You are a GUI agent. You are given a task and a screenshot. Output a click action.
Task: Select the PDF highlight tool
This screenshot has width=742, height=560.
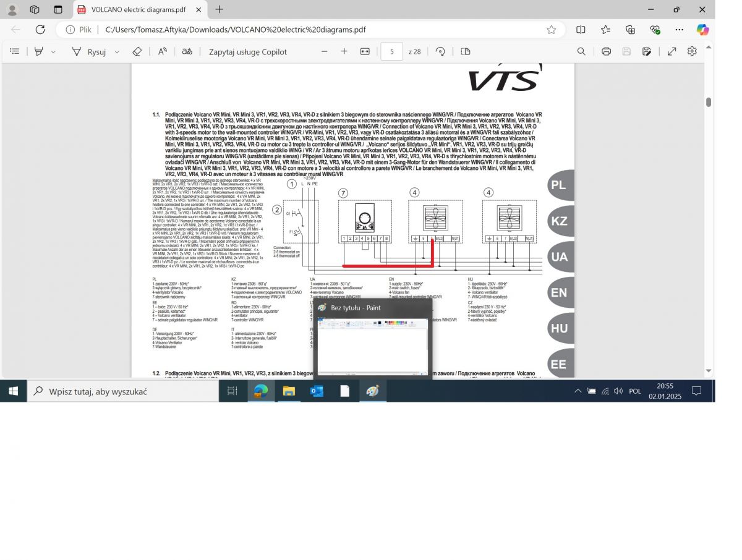[x=39, y=52]
